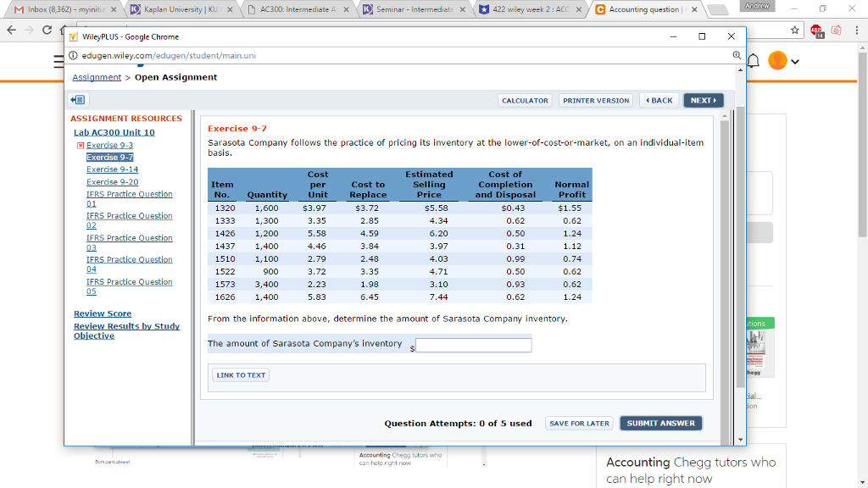Click SUBMIT ANSWER

[x=660, y=424]
